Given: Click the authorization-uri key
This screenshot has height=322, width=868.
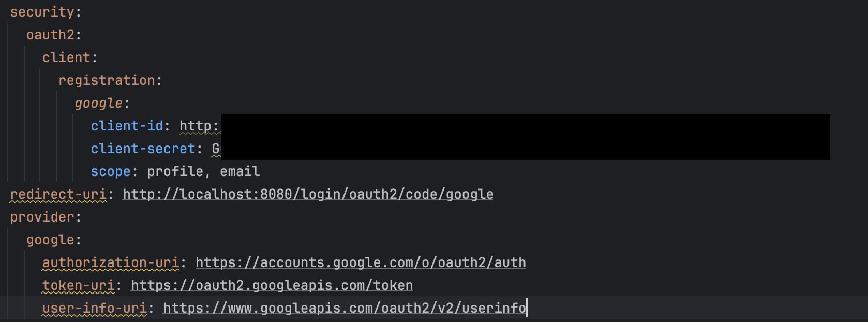Looking at the screenshot, I should [x=111, y=262].
